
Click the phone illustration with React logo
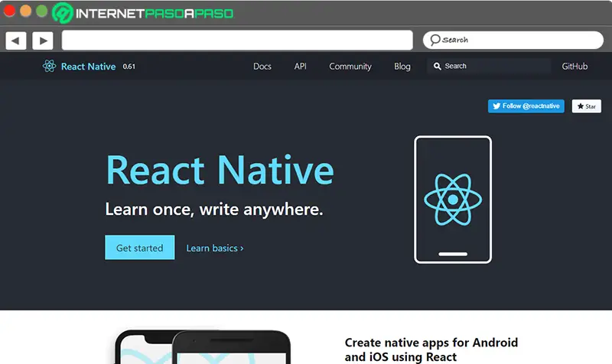point(453,200)
